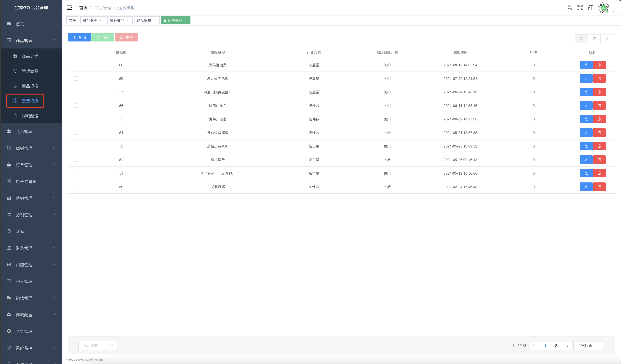Toggle the table search panel icon

[581, 39]
